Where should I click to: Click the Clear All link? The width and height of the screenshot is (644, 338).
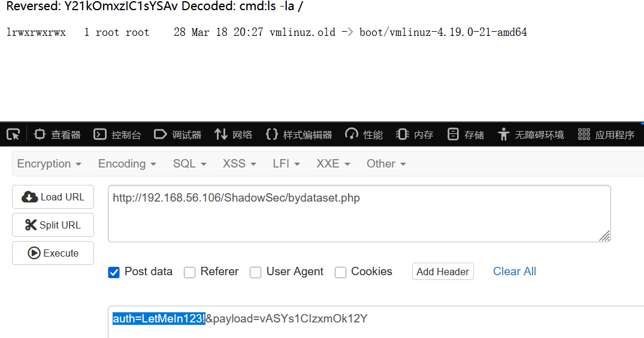(x=514, y=272)
